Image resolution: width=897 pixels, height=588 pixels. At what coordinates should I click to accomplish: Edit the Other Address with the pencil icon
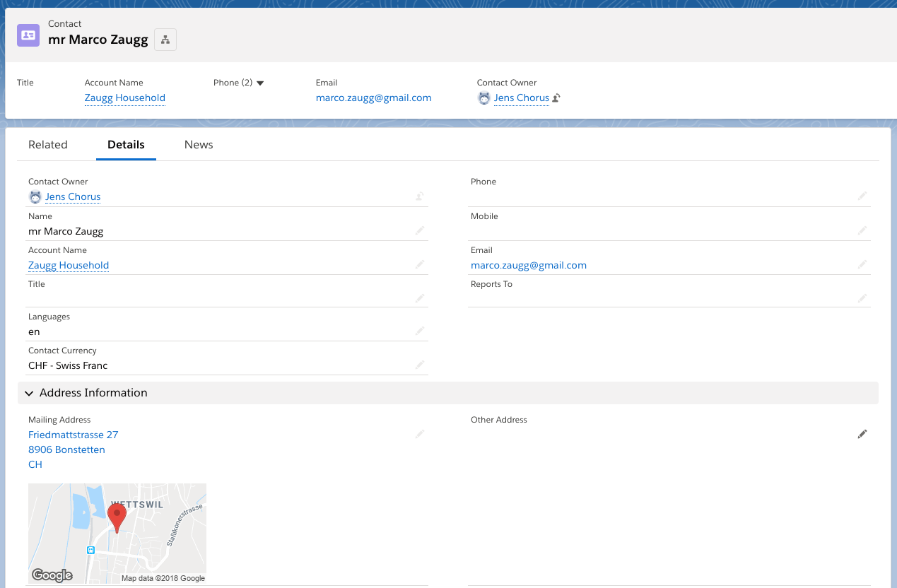862,434
